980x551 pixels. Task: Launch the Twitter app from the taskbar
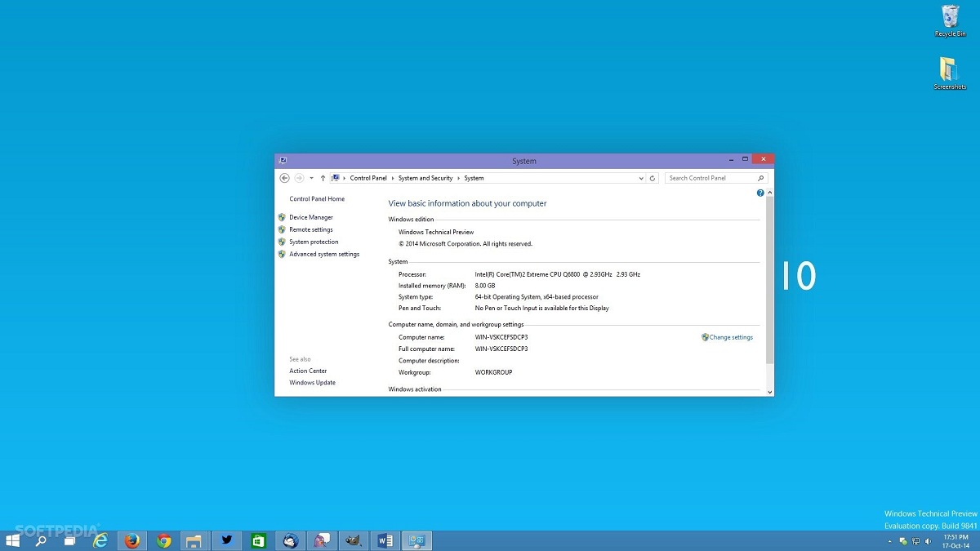click(226, 540)
